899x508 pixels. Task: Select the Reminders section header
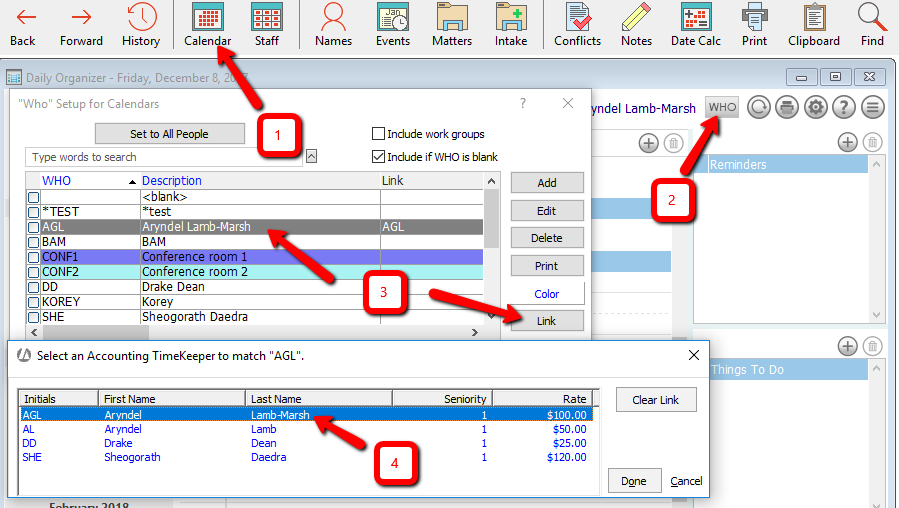click(786, 165)
